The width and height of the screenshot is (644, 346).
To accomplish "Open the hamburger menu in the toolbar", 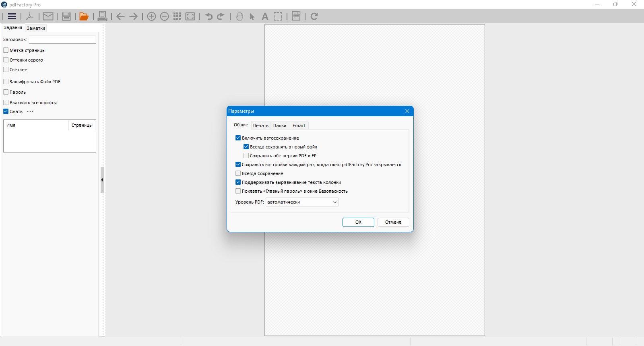I will [x=12, y=16].
